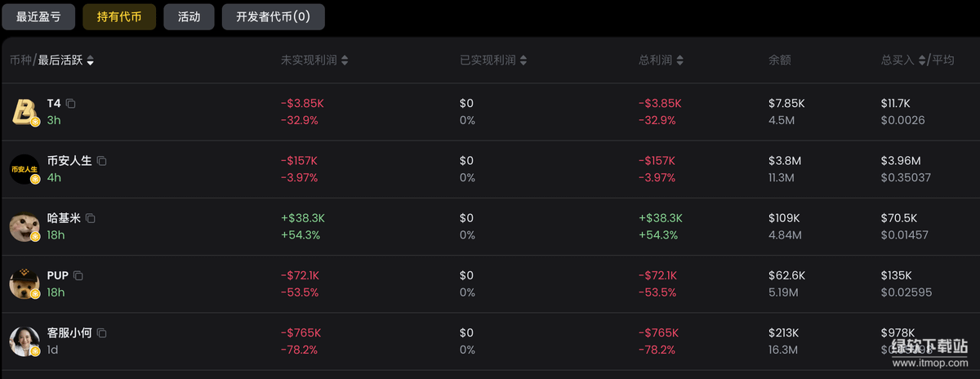Viewport: 980px width, 379px height.
Task: Copy the T4 token address
Action: click(71, 104)
